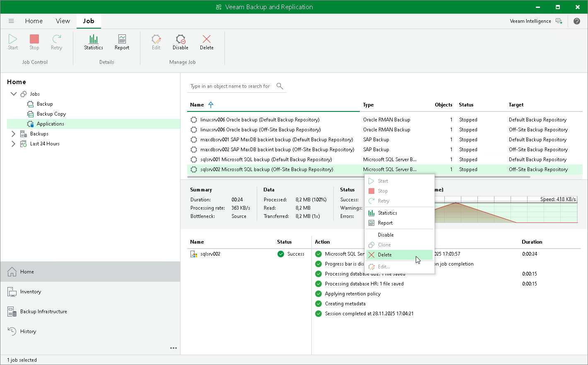Click the Edit job ribbon icon
This screenshot has height=365, width=588.
[x=156, y=39]
